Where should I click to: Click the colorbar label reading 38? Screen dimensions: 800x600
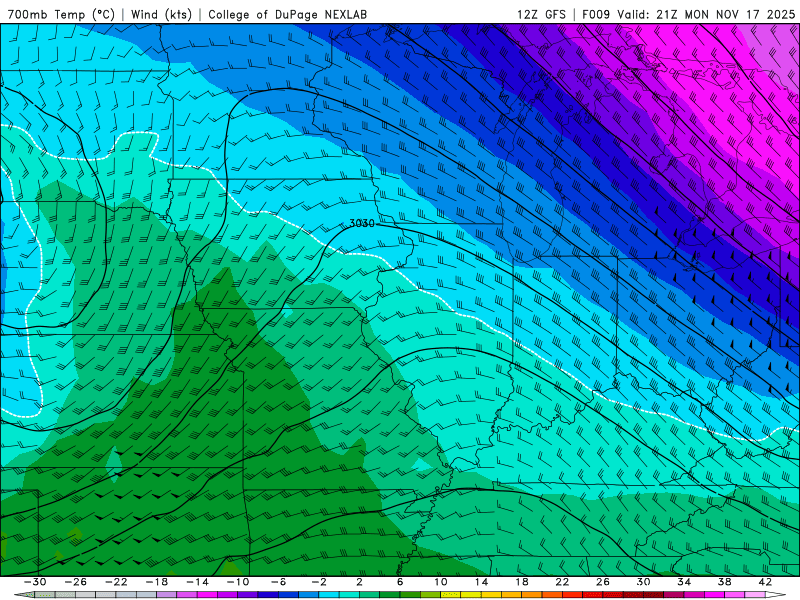(x=724, y=582)
